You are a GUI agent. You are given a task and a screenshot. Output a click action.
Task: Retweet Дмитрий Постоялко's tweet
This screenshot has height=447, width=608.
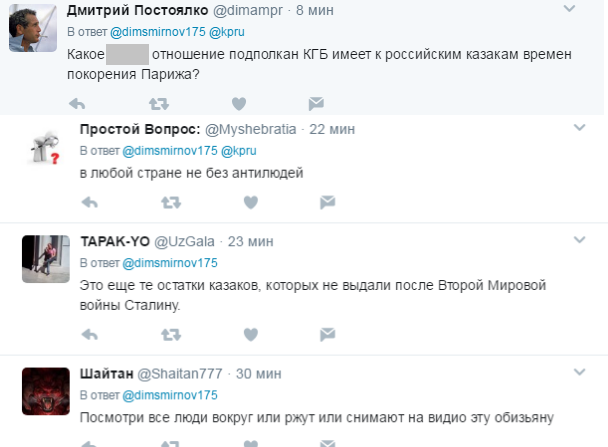click(x=158, y=102)
